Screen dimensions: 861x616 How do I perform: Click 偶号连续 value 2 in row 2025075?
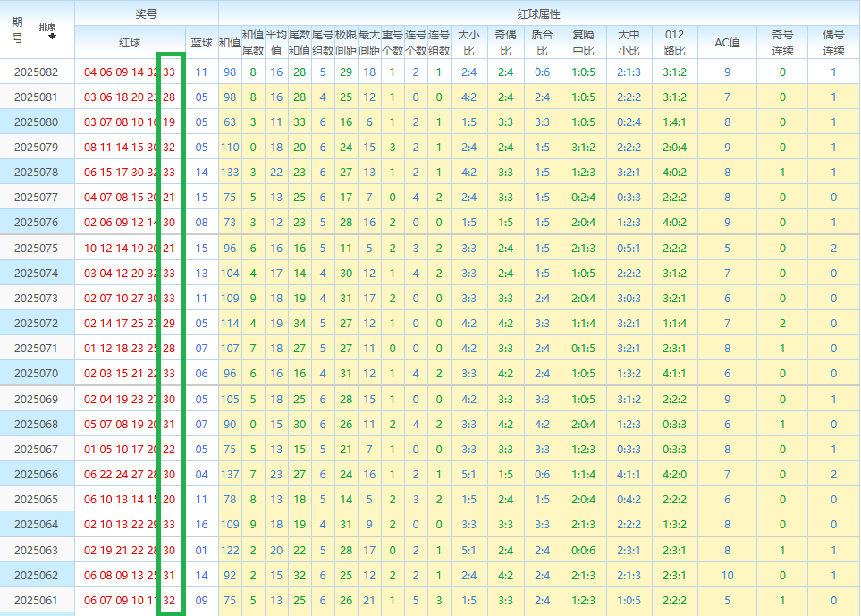click(x=833, y=249)
